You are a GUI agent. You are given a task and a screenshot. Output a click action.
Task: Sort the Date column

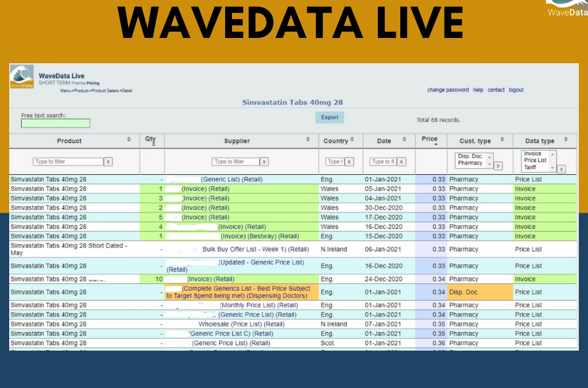405,139
